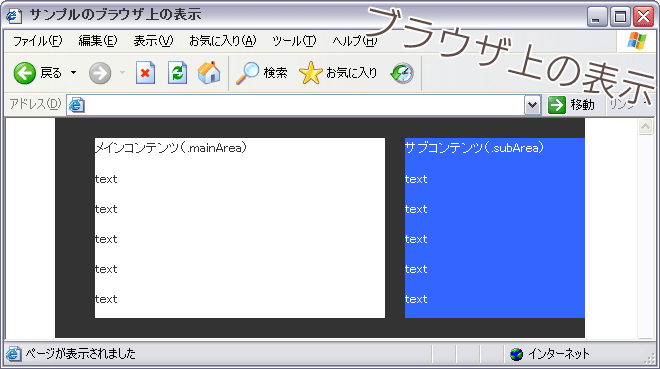Go back with the green Back arrow
The image size is (660, 369).
pyautogui.click(x=24, y=73)
